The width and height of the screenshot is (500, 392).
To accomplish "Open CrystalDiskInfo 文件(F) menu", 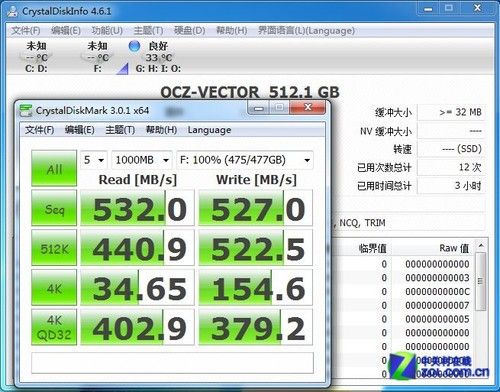I will (26, 31).
